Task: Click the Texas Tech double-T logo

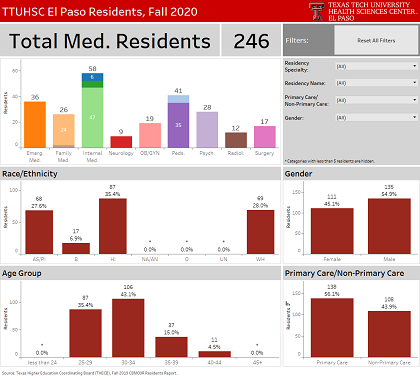Action: pos(316,11)
